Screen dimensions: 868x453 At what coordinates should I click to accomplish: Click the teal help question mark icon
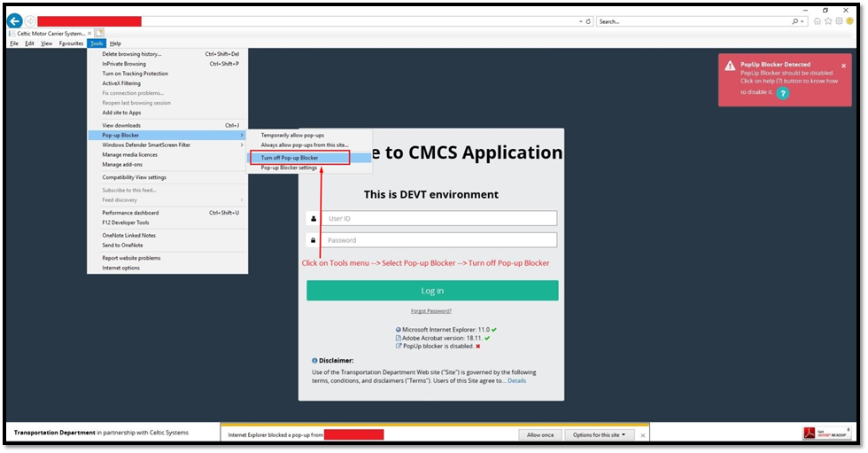(782, 92)
